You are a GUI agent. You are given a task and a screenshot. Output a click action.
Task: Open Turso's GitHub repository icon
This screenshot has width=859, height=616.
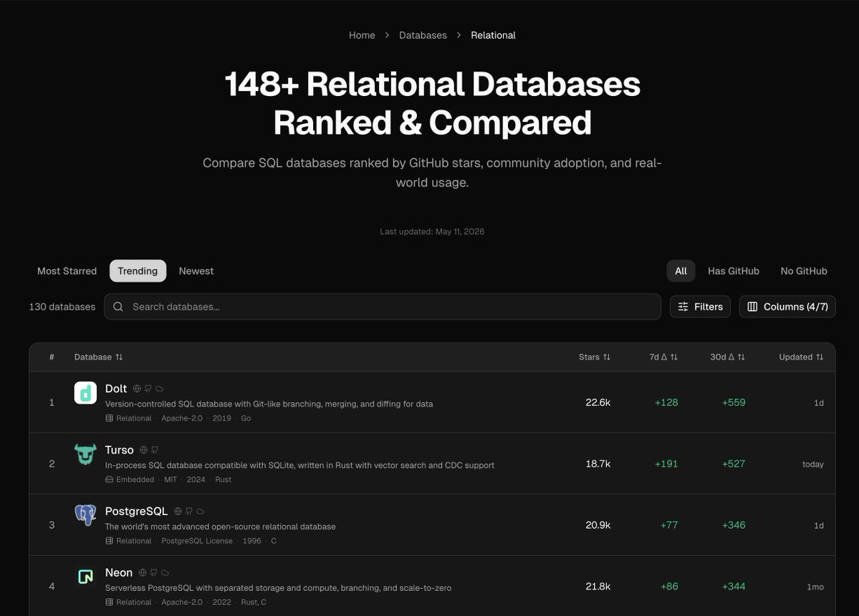[x=155, y=450]
